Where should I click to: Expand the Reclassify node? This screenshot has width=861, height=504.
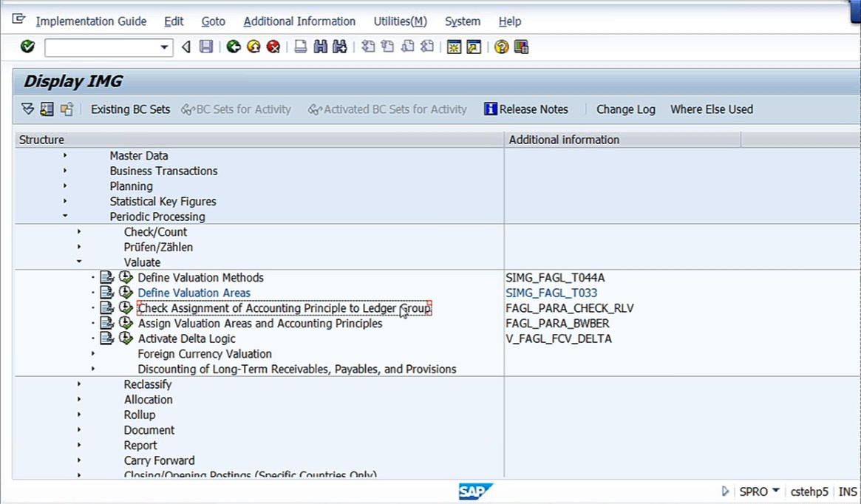point(79,384)
